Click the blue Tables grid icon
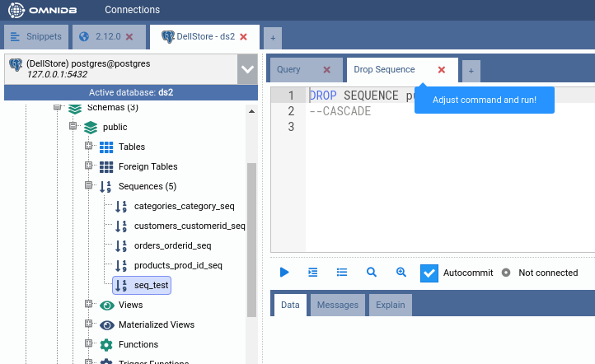Viewport: 595px width, 364px height. tap(106, 147)
